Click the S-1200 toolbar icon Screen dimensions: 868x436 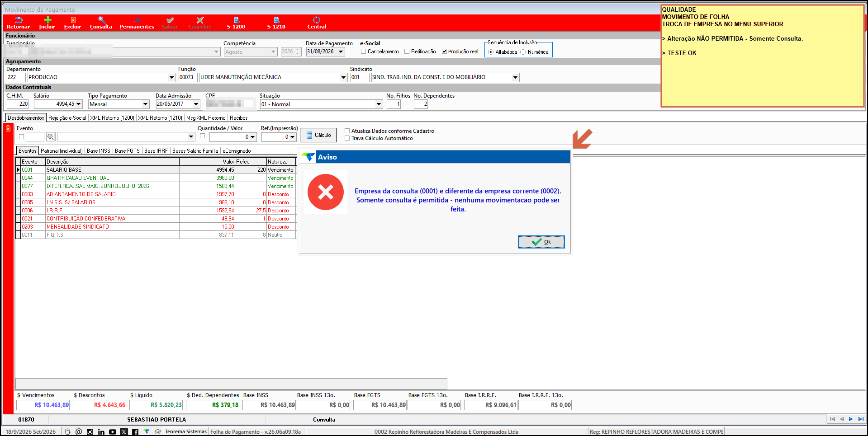pyautogui.click(x=236, y=20)
